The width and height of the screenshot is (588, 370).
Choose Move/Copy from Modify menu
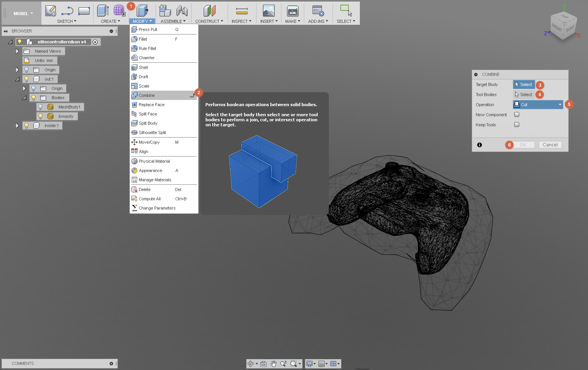coord(164,142)
